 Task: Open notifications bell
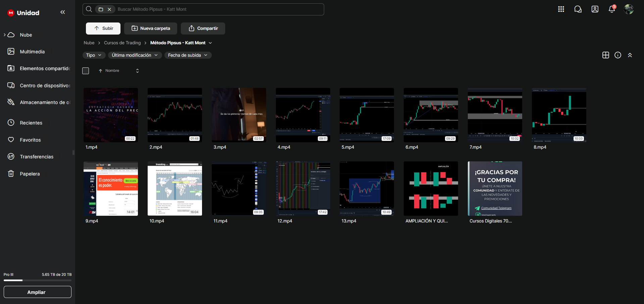tap(611, 9)
